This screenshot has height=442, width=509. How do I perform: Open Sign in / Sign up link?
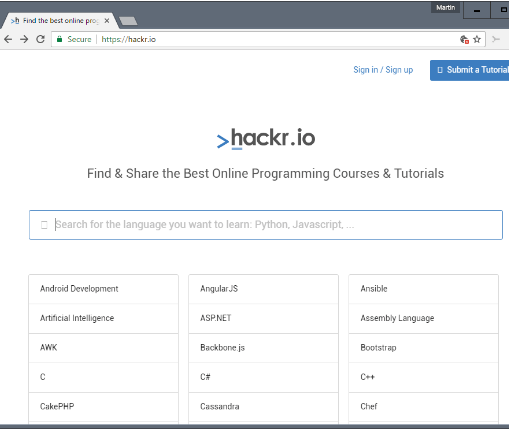[x=383, y=70]
